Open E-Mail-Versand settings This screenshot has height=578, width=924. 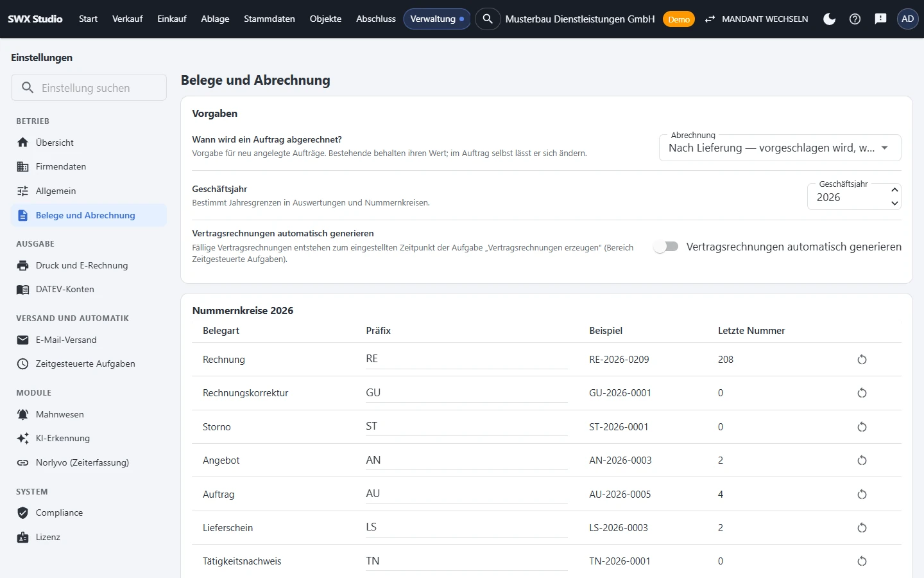pyautogui.click(x=89, y=340)
